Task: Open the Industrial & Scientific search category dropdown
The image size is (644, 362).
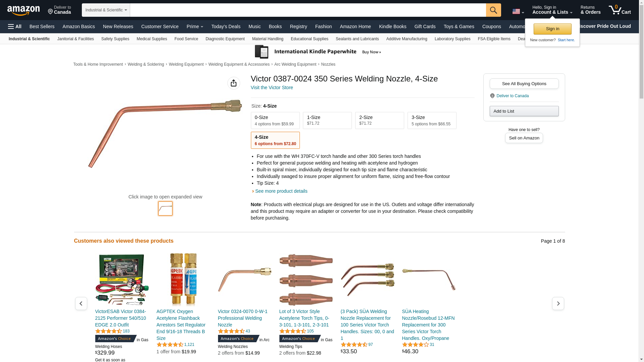Action: coord(106,10)
